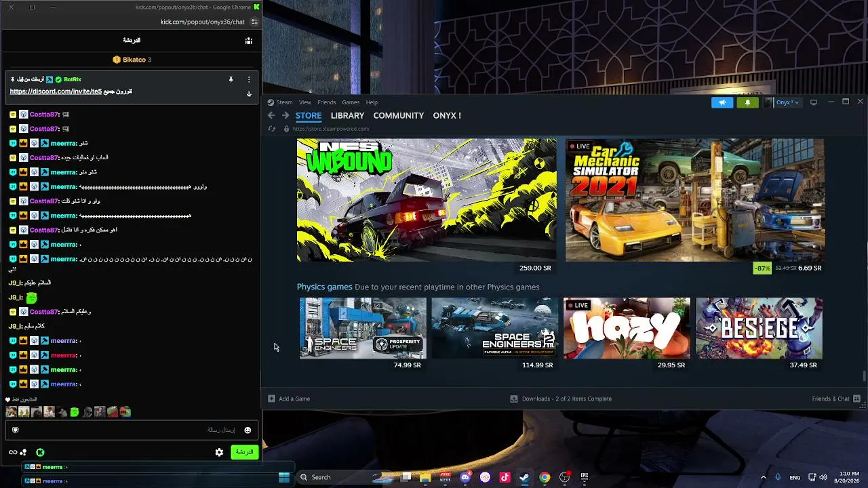Click the 114.99 SR price
Viewport: 868px width, 488px height.
point(538,365)
